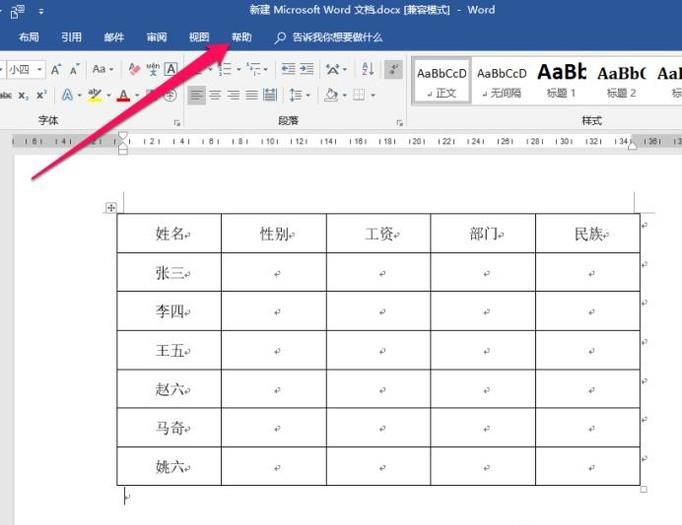Sort table contents using the A-Z sort icon
The height and width of the screenshot is (525, 682).
(x=368, y=69)
